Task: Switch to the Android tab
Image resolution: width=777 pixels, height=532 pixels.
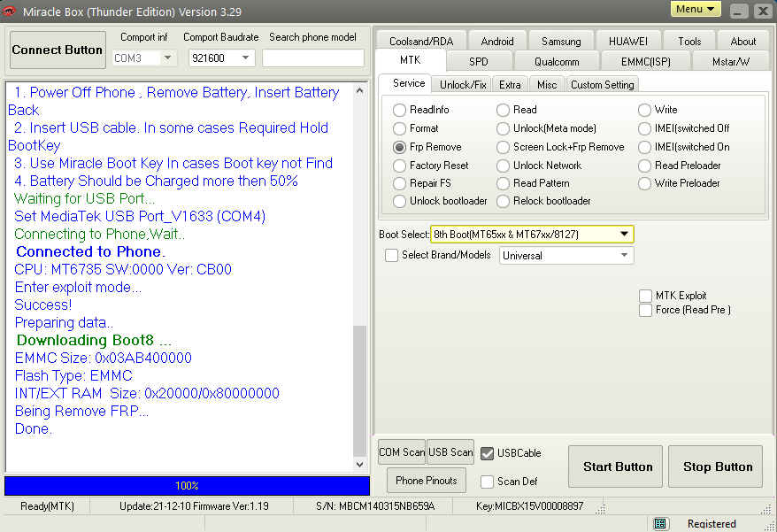Action: [x=497, y=41]
